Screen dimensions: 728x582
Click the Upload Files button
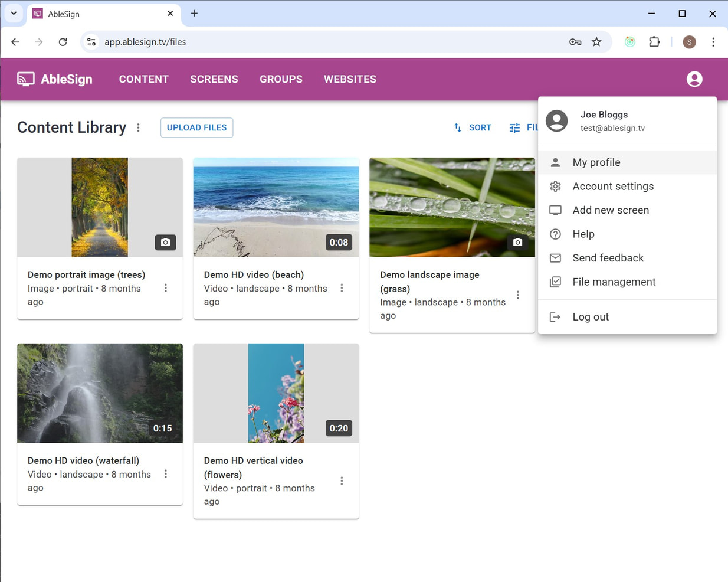click(196, 127)
